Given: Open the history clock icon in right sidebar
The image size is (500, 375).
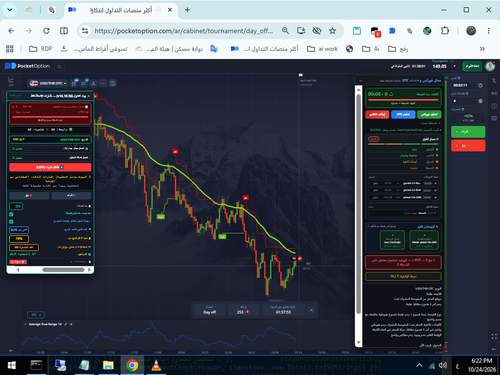Looking at the screenshot, I should (494, 106).
